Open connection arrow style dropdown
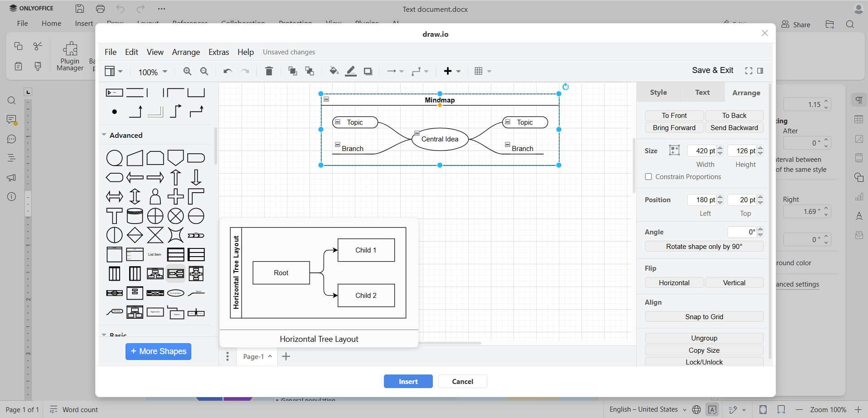The width and height of the screenshot is (868, 418). click(395, 71)
